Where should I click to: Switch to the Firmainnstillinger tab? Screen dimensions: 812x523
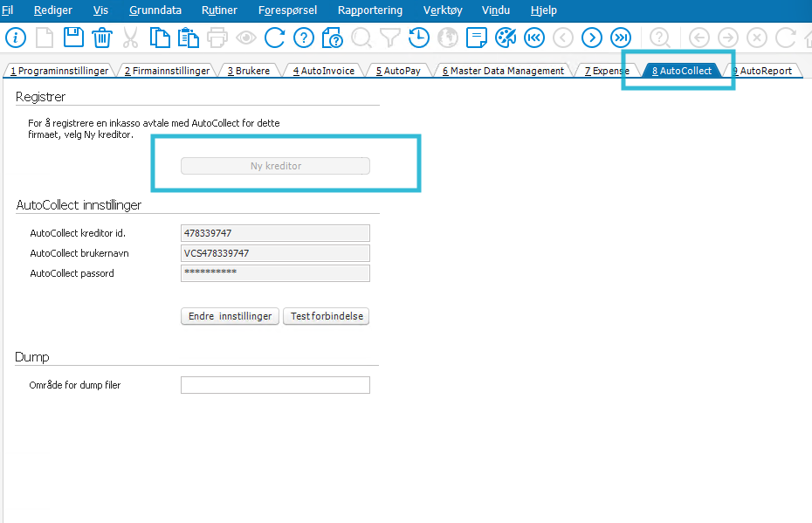point(167,71)
